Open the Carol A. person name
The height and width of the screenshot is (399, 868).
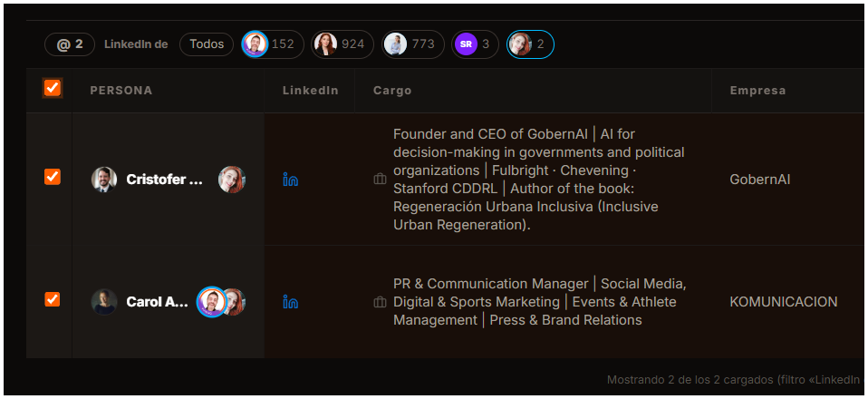[x=158, y=302]
